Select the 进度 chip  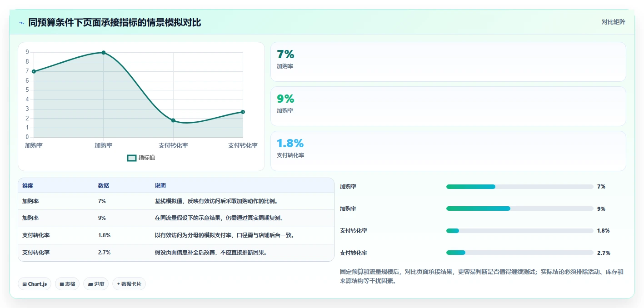[96, 284]
